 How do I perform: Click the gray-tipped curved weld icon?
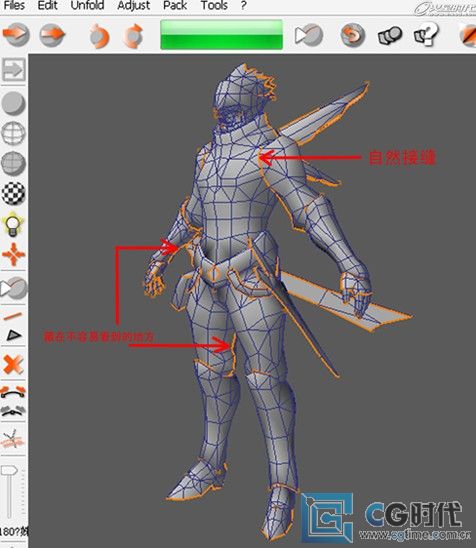tap(13, 411)
